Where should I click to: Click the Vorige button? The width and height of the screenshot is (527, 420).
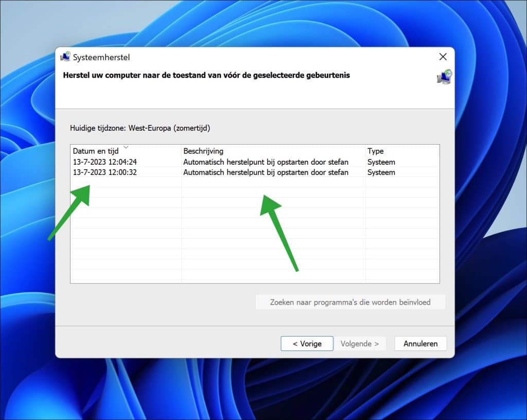(x=307, y=343)
